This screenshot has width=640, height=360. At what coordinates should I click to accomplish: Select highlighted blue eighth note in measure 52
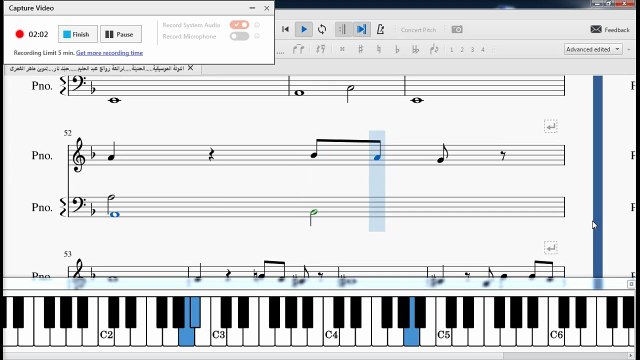(x=377, y=157)
